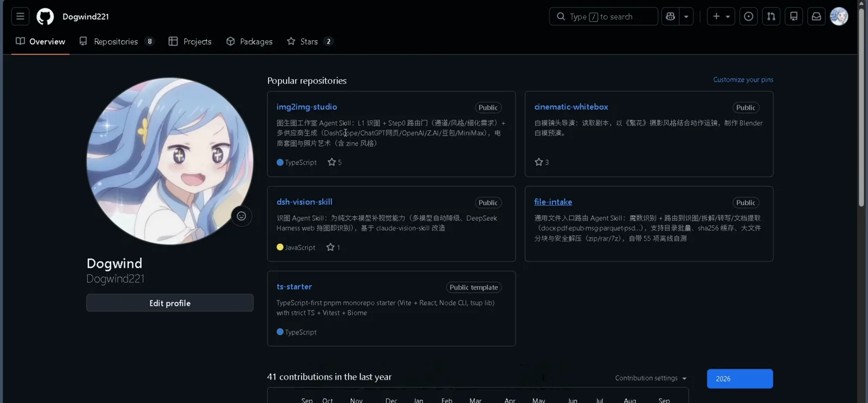Image resolution: width=868 pixels, height=403 pixels.
Task: Open Copilot chat icon in header
Action: pyautogui.click(x=671, y=16)
